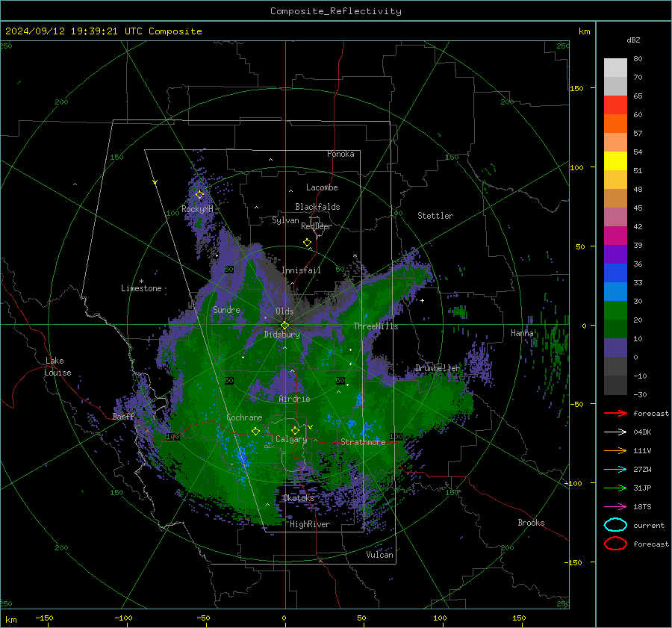Click the yellow diamond marker above Calgary
This screenshot has width=672, height=628.
(x=295, y=430)
